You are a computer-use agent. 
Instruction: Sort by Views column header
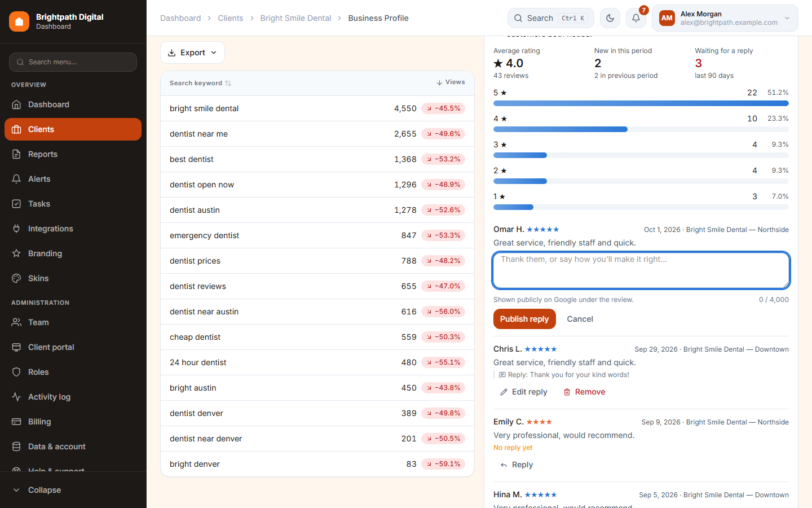point(451,82)
